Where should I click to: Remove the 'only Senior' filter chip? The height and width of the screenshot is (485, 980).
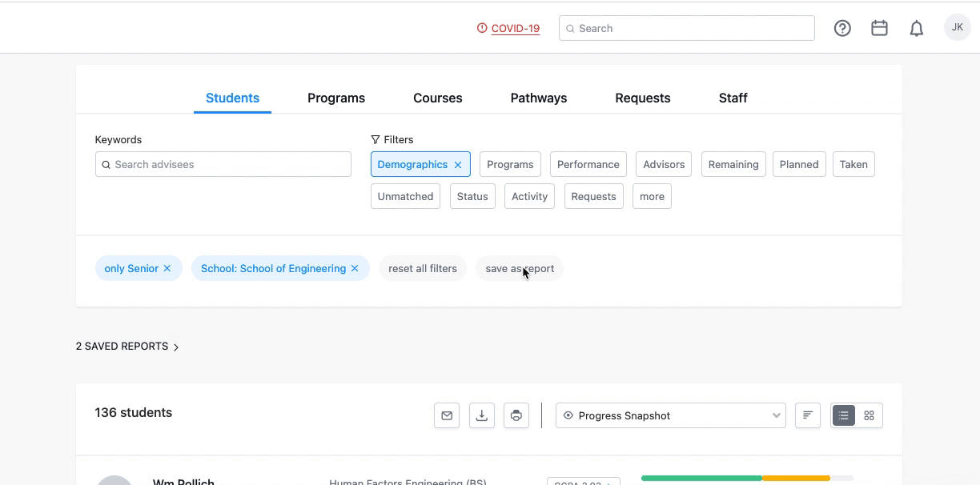(167, 268)
